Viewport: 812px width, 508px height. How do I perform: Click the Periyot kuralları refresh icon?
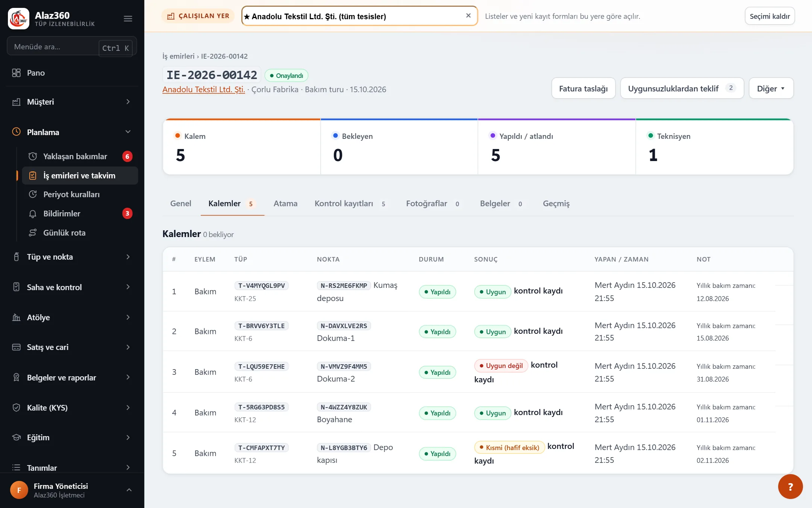[33, 195]
